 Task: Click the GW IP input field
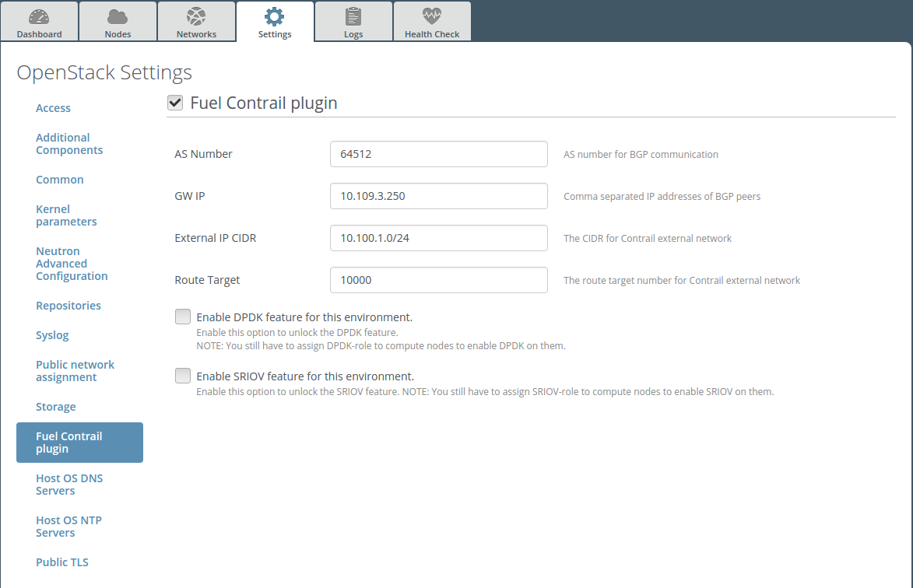pyautogui.click(x=438, y=196)
